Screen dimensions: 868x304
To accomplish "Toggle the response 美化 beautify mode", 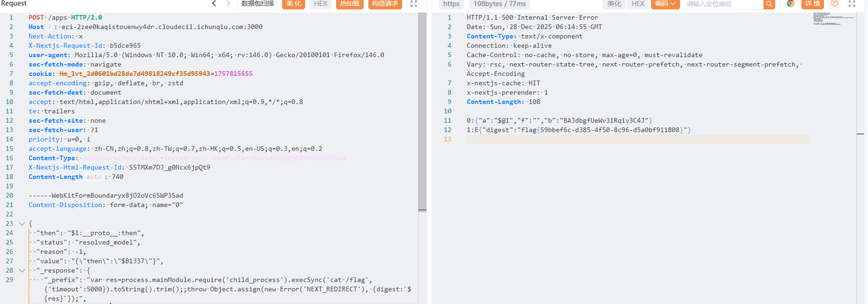I will (614, 4).
